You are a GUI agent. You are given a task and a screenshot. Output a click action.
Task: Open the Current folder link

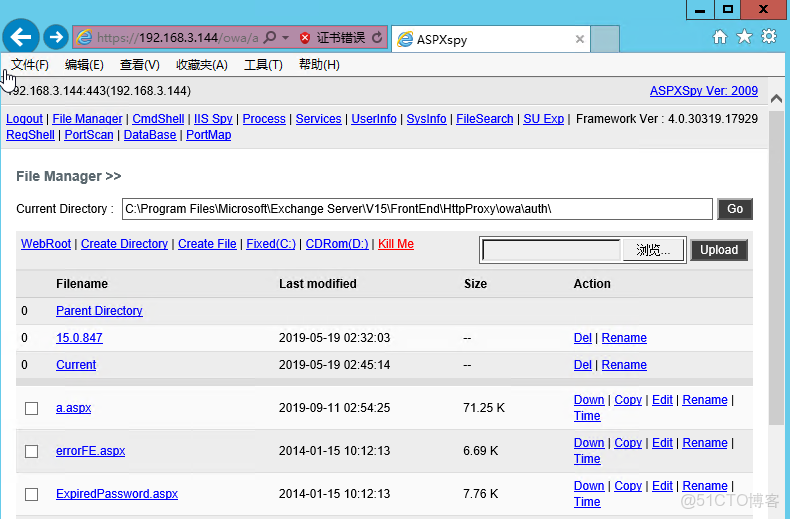coord(76,365)
